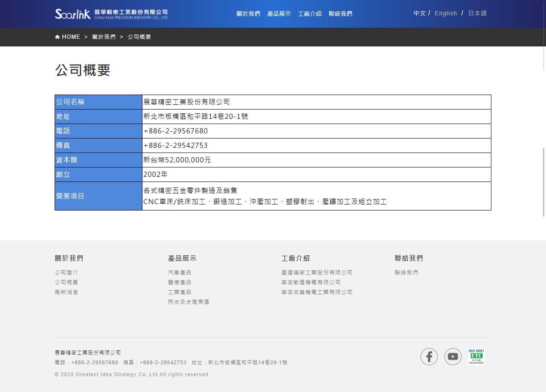Open the footer link 工業產品
The height and width of the screenshot is (392, 546).
[180, 292]
